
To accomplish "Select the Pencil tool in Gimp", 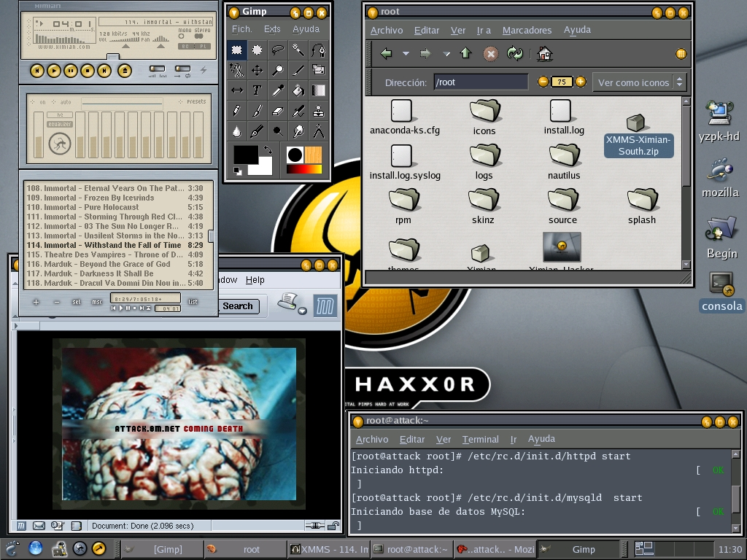I will point(236,111).
